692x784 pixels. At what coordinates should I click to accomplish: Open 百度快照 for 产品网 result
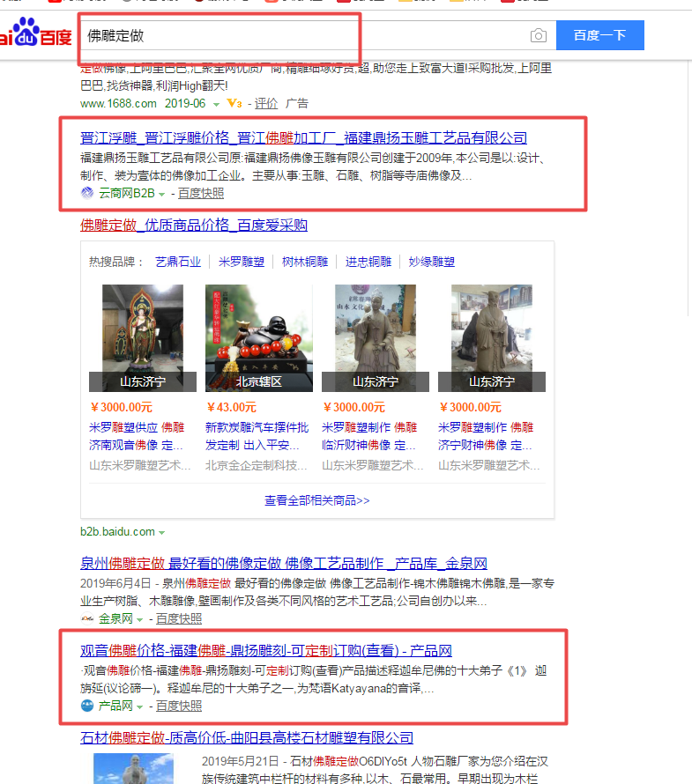pos(179,706)
